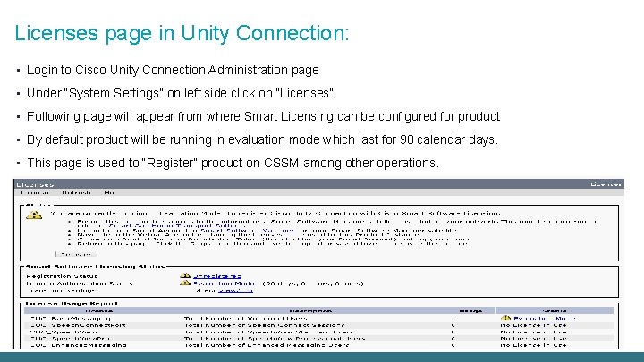Click slide heading 'Licenses page in Unity Connection:'
Viewport: 644px width, 362px height.
click(182, 33)
